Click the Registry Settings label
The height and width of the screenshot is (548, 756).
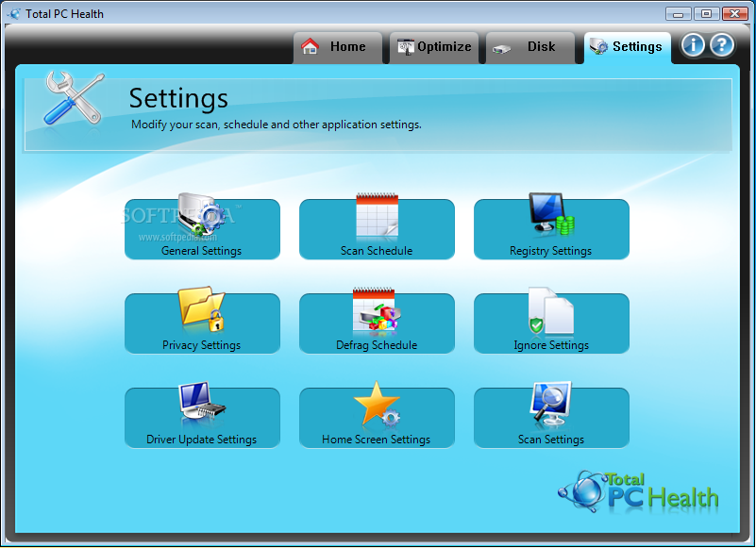pos(550,251)
